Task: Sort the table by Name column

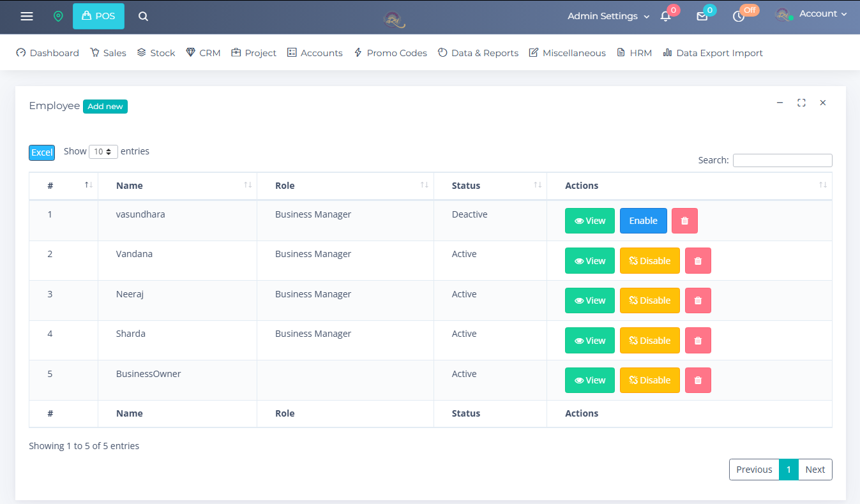Action: pyautogui.click(x=177, y=186)
